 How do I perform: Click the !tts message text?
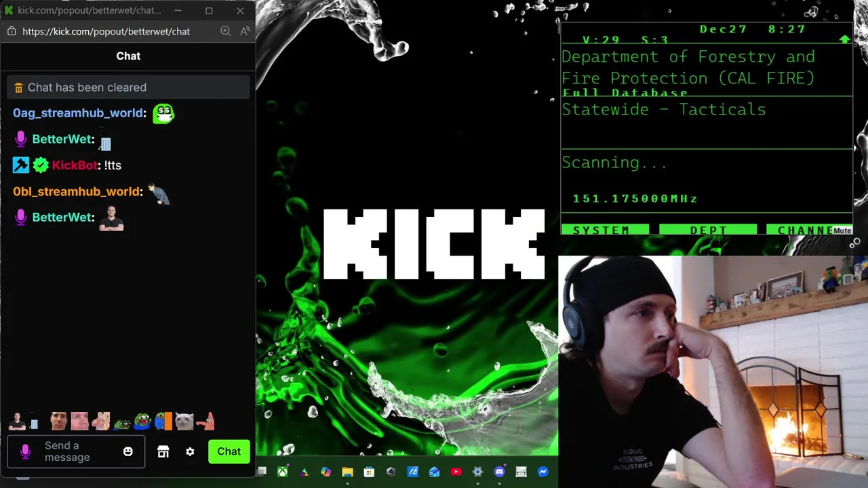coord(113,165)
